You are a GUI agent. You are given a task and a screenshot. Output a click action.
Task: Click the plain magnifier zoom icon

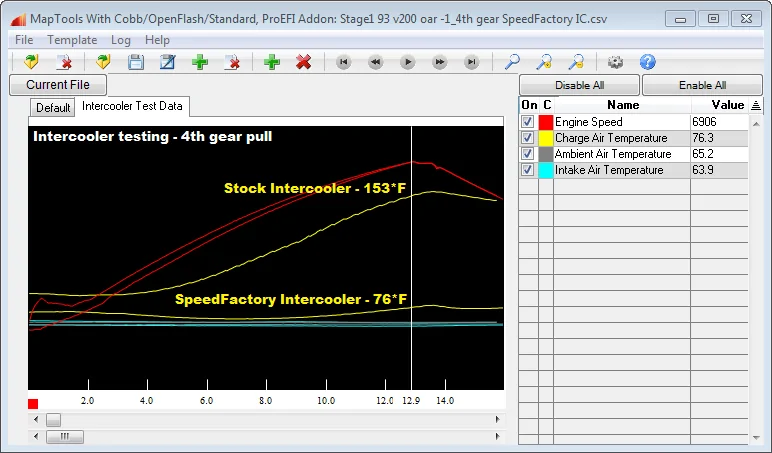513,62
